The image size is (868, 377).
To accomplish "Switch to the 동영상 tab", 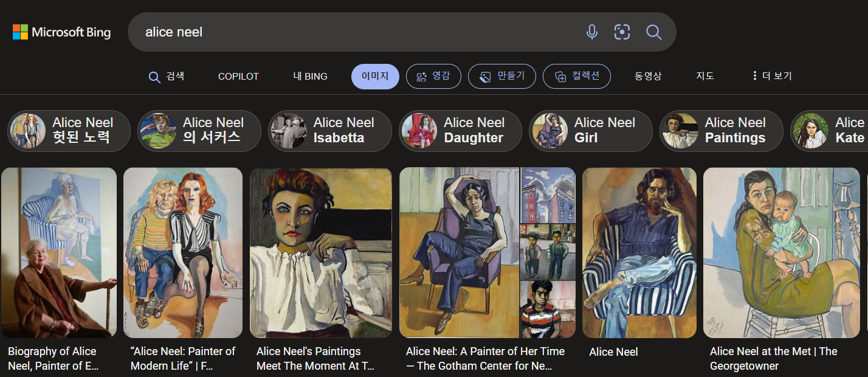I will click(x=648, y=77).
